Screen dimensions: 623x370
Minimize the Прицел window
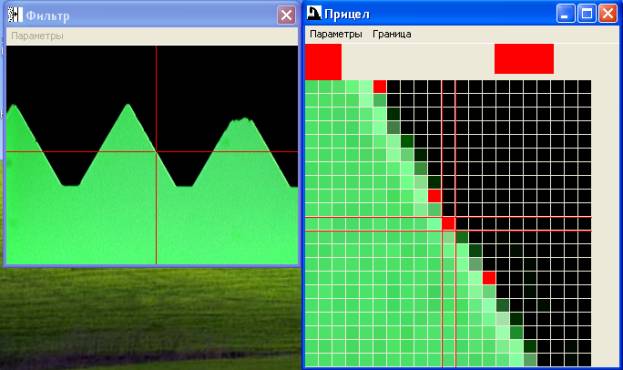pyautogui.click(x=565, y=14)
